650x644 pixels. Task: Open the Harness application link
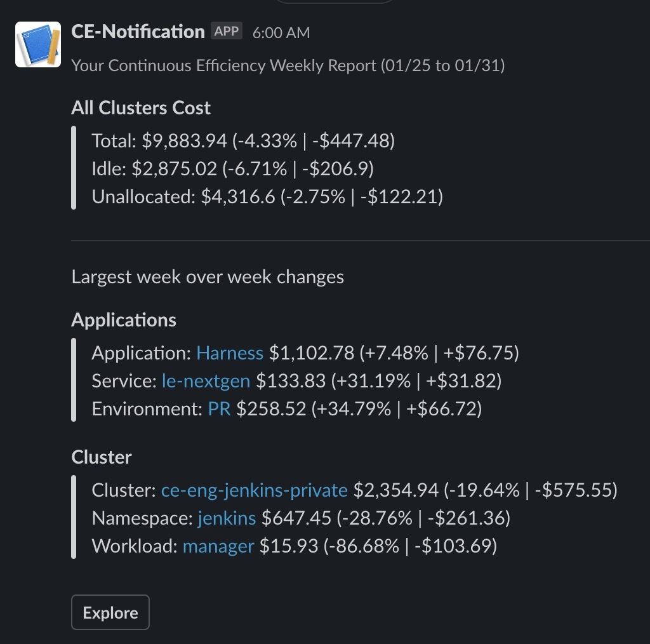pyautogui.click(x=230, y=353)
